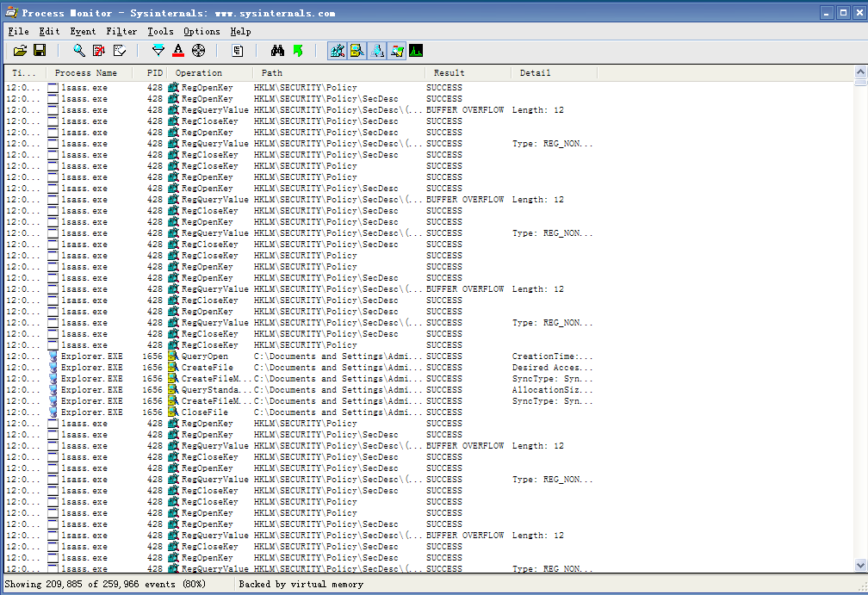The height and width of the screenshot is (595, 868).
Task: Toggle Show Process and Thread Activity button
Action: (x=396, y=51)
